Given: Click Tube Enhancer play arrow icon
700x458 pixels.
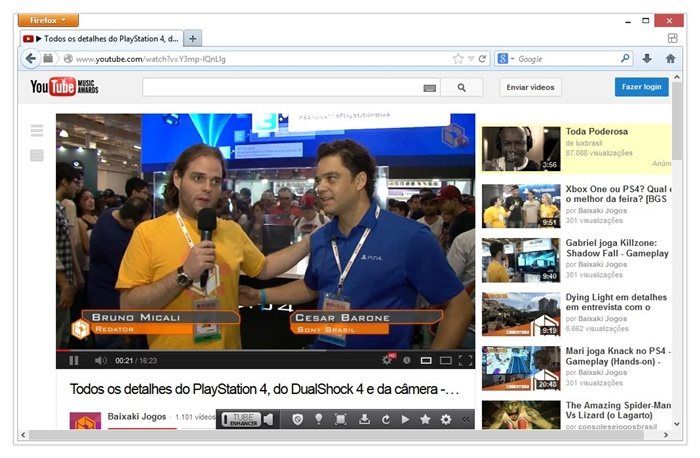Looking at the screenshot, I should pos(405,420).
